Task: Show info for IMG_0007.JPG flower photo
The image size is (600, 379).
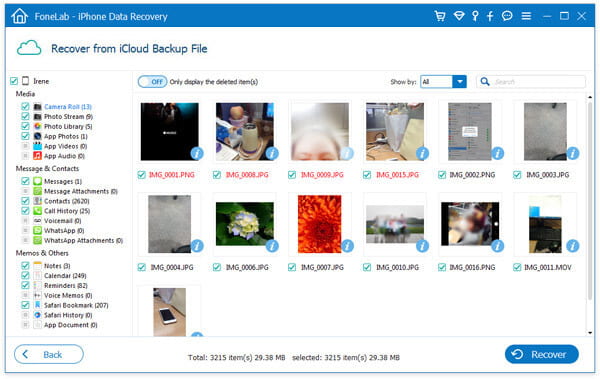Action: coord(347,246)
